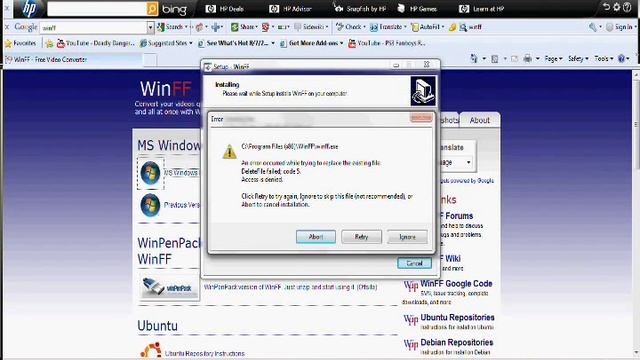Click the new tab button
This screenshot has height=360, width=640.
click(x=150, y=60)
